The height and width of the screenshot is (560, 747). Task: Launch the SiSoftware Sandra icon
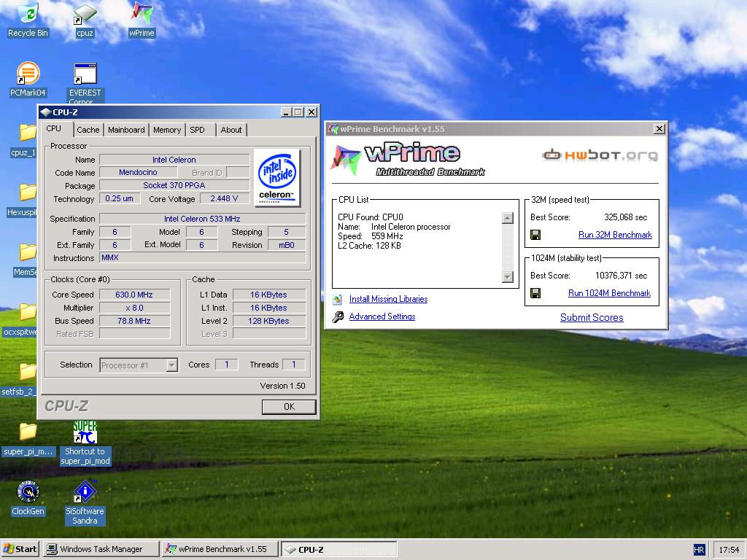85,503
